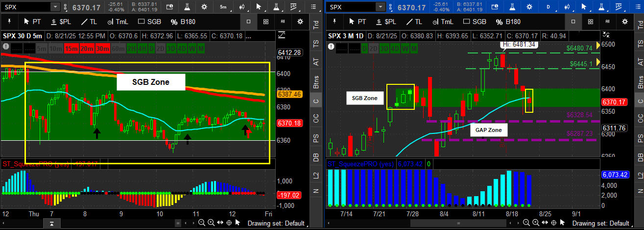644x230 pixels.
Task: Open toolbar settings gear in left chart
Action: tap(300, 22)
